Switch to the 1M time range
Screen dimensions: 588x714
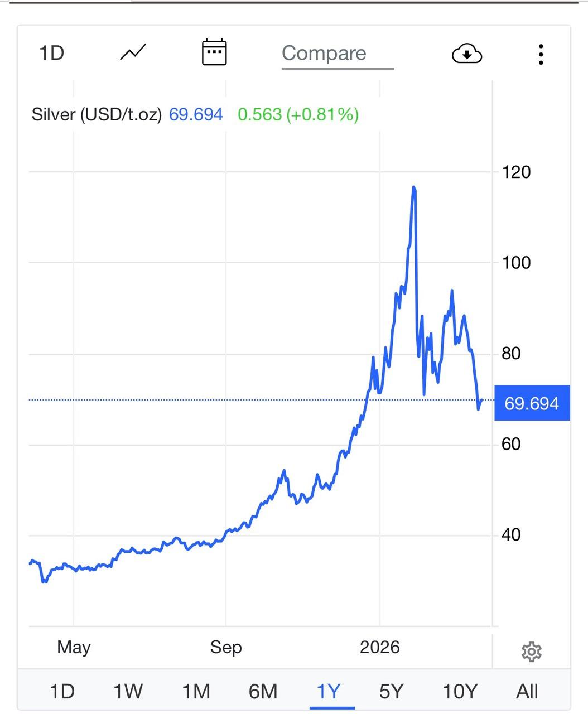(x=196, y=692)
